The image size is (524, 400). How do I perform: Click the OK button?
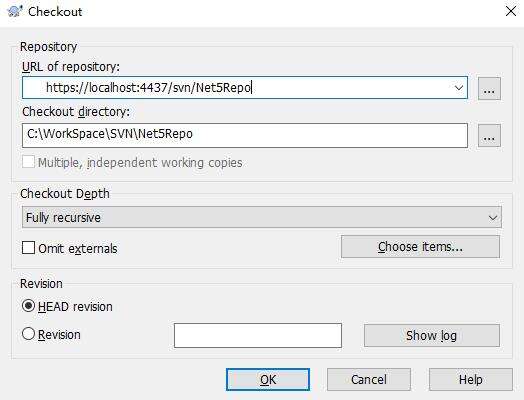point(268,380)
